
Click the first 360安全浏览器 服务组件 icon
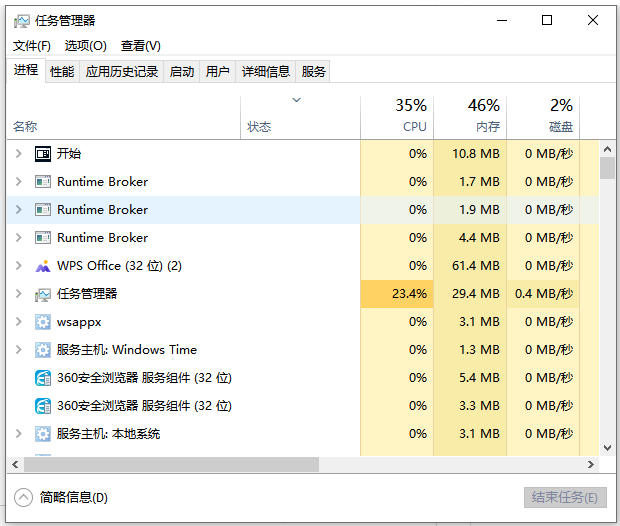43,378
